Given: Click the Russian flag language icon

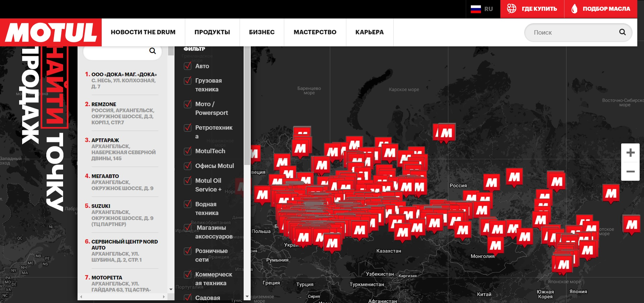Looking at the screenshot, I should (476, 9).
